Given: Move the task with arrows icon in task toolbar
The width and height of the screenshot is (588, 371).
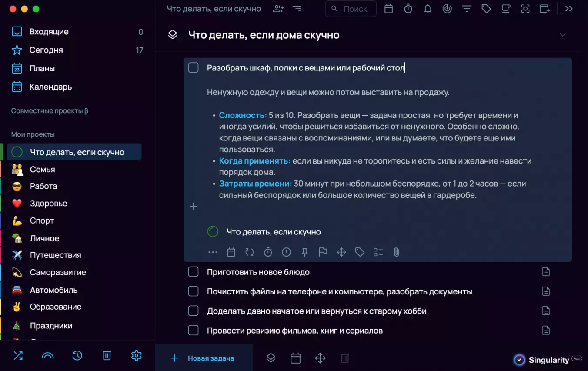Looking at the screenshot, I should click(341, 252).
